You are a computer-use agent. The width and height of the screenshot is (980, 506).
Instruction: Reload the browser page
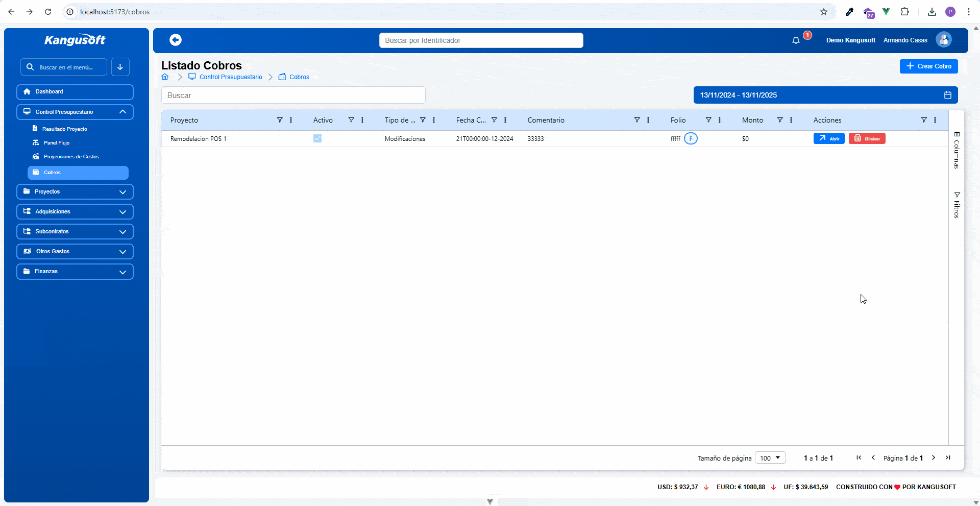click(48, 12)
